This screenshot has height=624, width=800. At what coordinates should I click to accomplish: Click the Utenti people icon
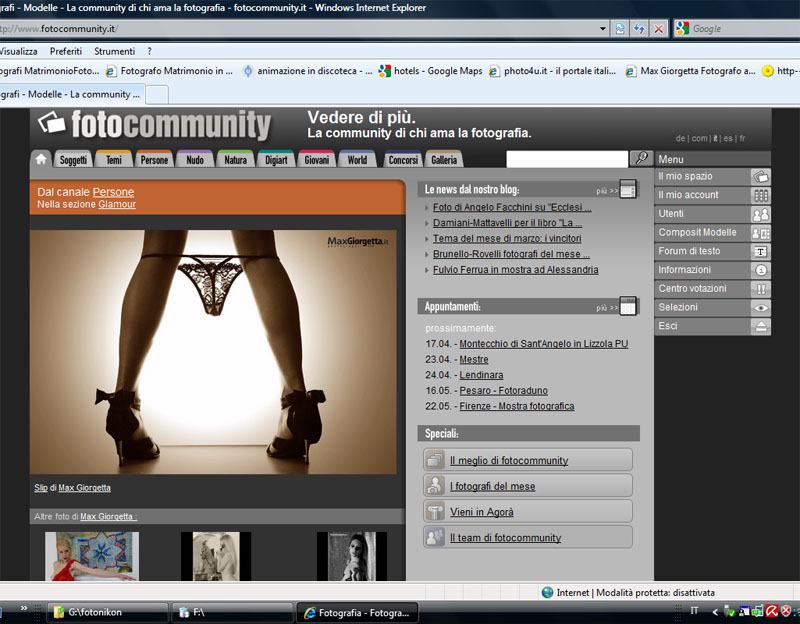click(761, 214)
